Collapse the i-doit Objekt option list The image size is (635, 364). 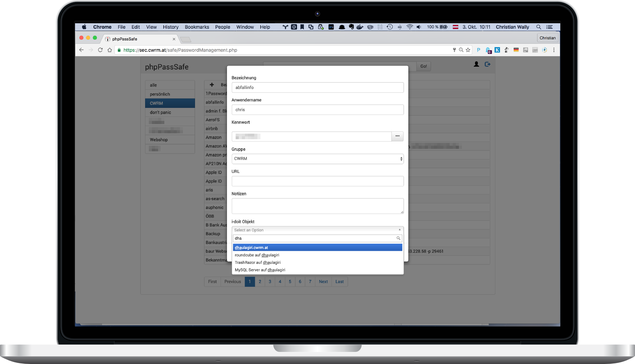click(399, 230)
